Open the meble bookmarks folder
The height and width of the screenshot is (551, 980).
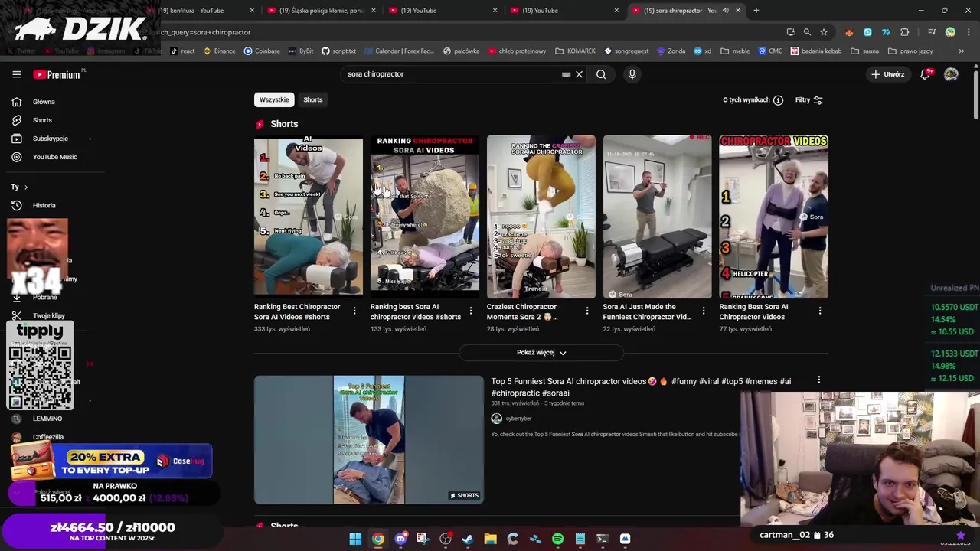point(734,51)
